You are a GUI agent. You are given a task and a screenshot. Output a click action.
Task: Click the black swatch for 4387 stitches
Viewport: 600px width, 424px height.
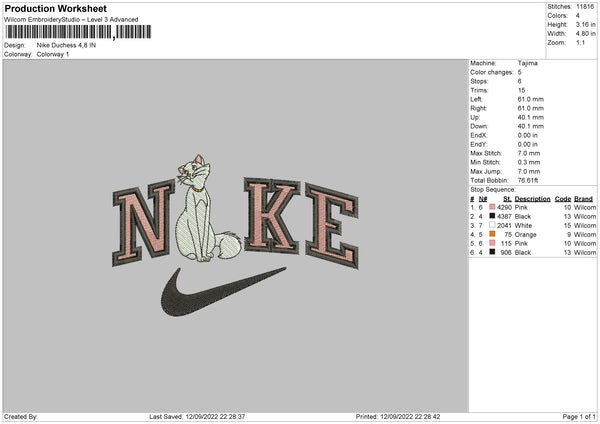point(492,216)
